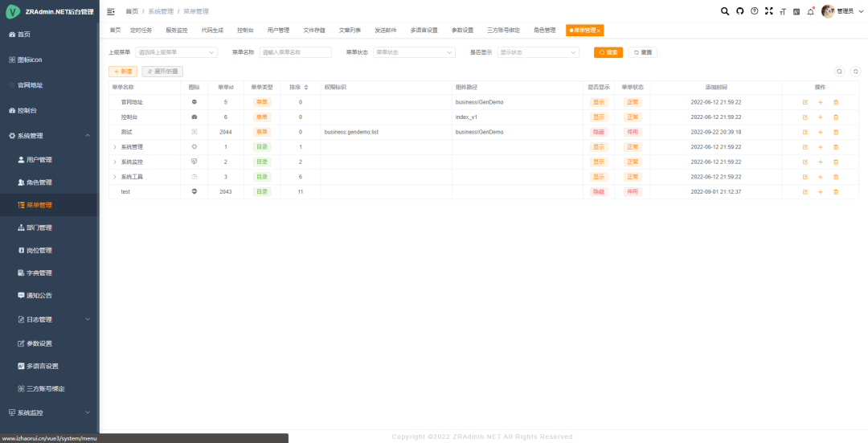
Task: Add a submenu under the test row
Action: 821,192
